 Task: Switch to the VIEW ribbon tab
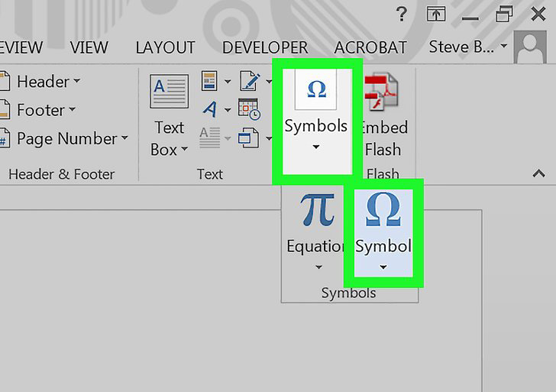coord(89,47)
